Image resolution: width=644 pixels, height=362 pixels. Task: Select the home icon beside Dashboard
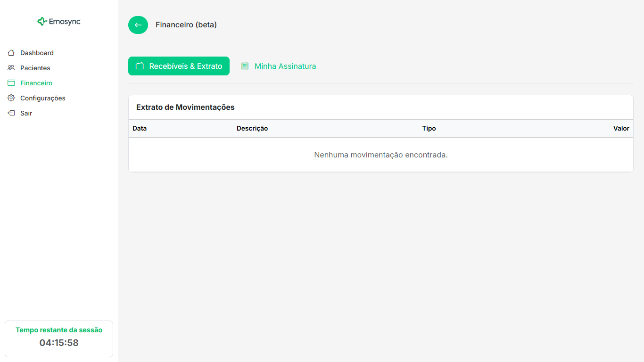point(10,52)
